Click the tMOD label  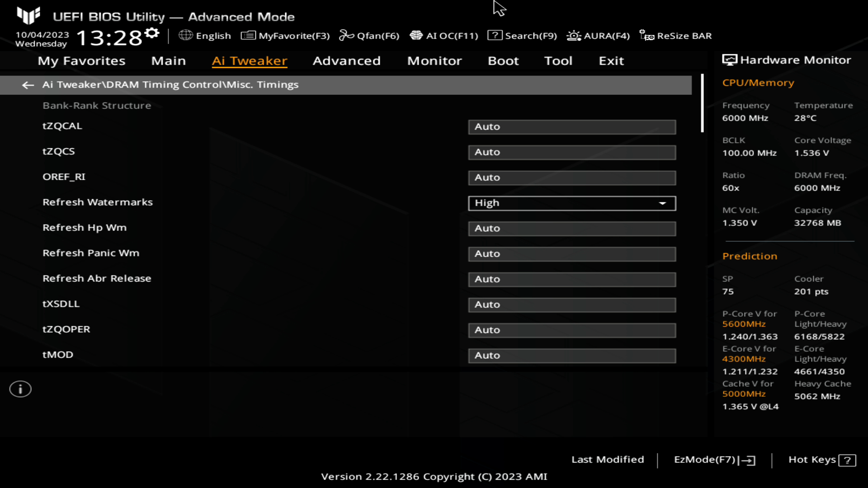click(58, 355)
